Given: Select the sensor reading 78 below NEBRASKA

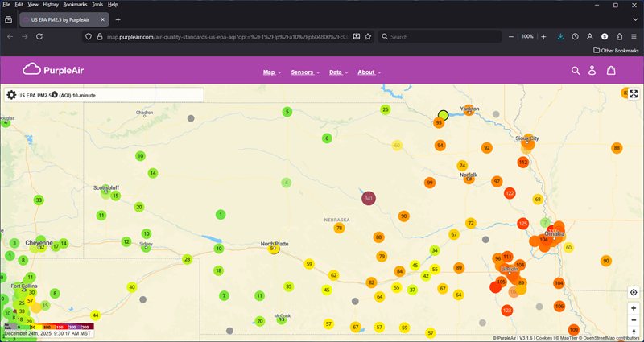Looking at the screenshot, I should click(339, 229).
